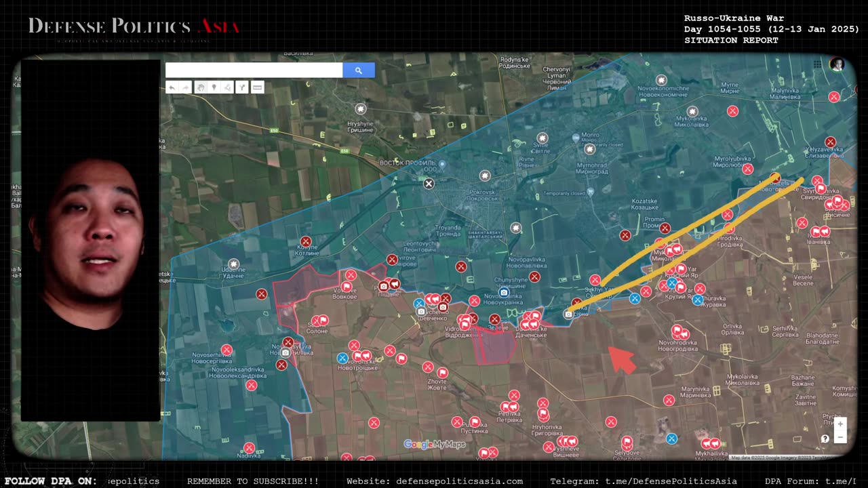The image size is (868, 488).
Task: Click blue X marker beside Zhuravka
Action: 697,300
